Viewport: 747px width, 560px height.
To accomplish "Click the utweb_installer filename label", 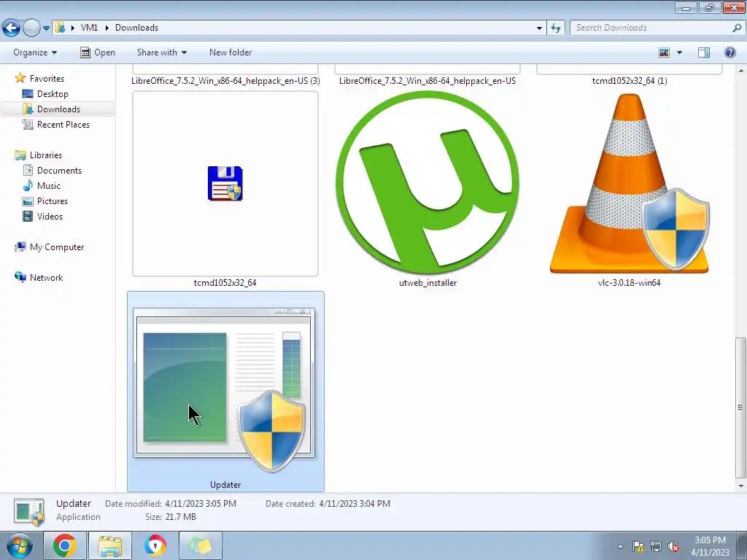I will click(427, 283).
